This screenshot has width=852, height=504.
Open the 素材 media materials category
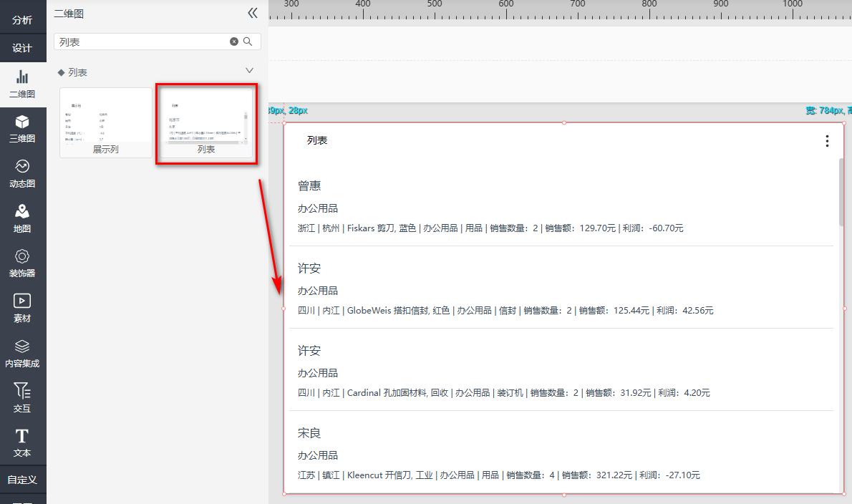click(x=22, y=309)
